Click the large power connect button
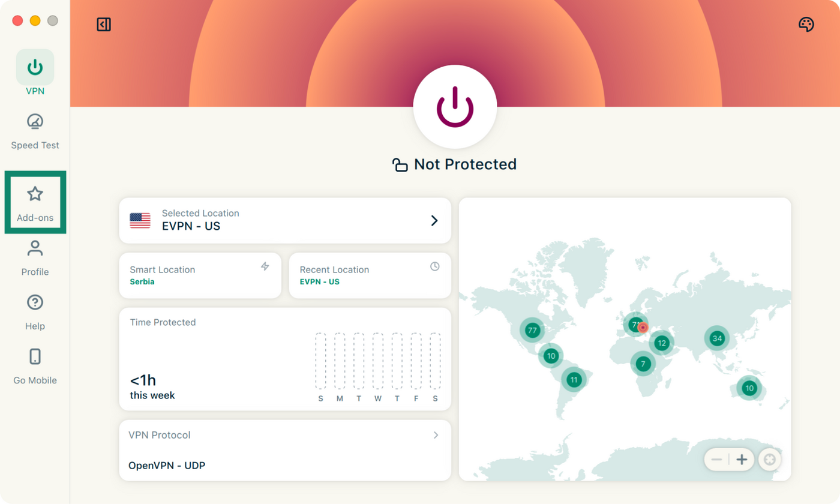The width and height of the screenshot is (840, 504). pos(455,107)
